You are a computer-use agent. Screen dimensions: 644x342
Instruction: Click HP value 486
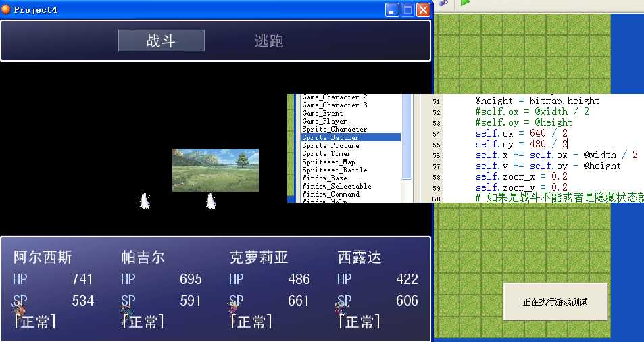[299, 279]
